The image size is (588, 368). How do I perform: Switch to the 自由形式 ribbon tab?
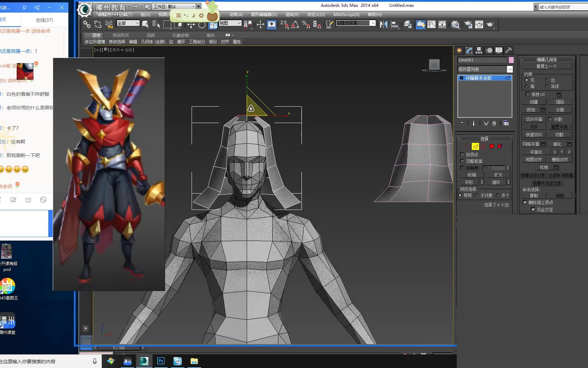click(120, 35)
